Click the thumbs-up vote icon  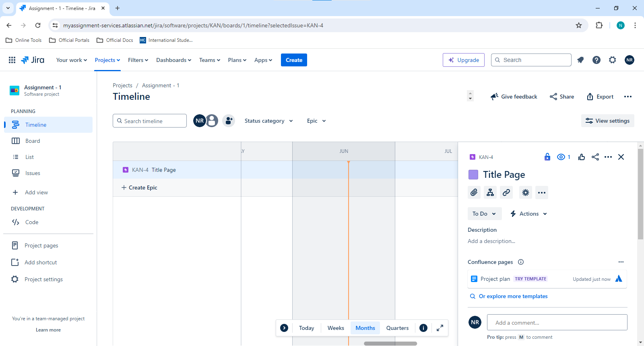[x=582, y=157]
